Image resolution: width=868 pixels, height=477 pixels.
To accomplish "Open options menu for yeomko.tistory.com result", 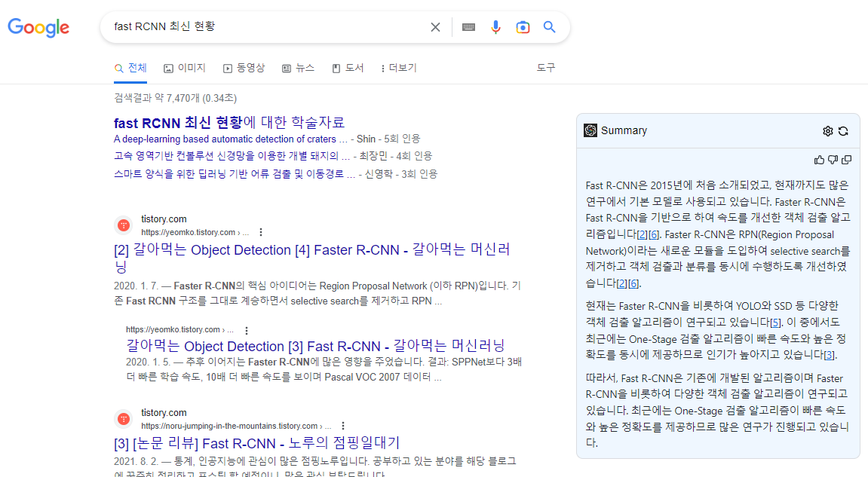I will tap(261, 232).
